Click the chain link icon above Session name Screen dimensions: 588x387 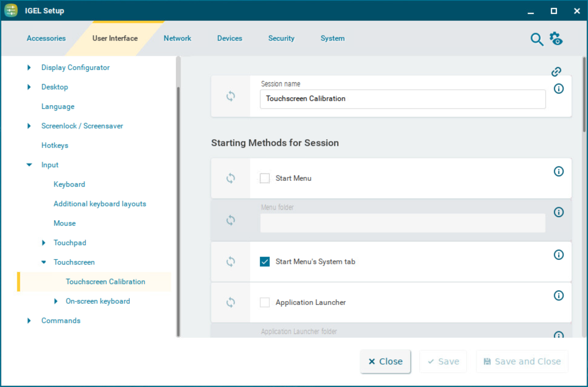pos(556,72)
